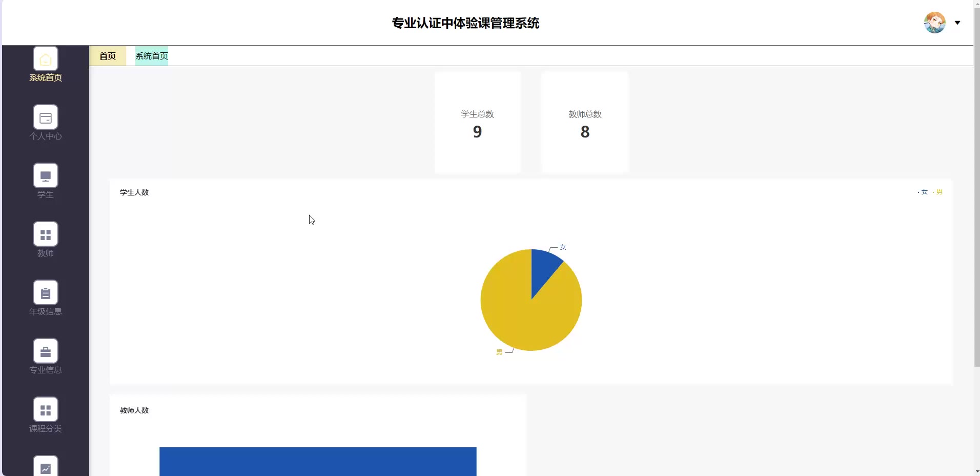Click the user avatar picture
980x476 pixels.
(935, 23)
